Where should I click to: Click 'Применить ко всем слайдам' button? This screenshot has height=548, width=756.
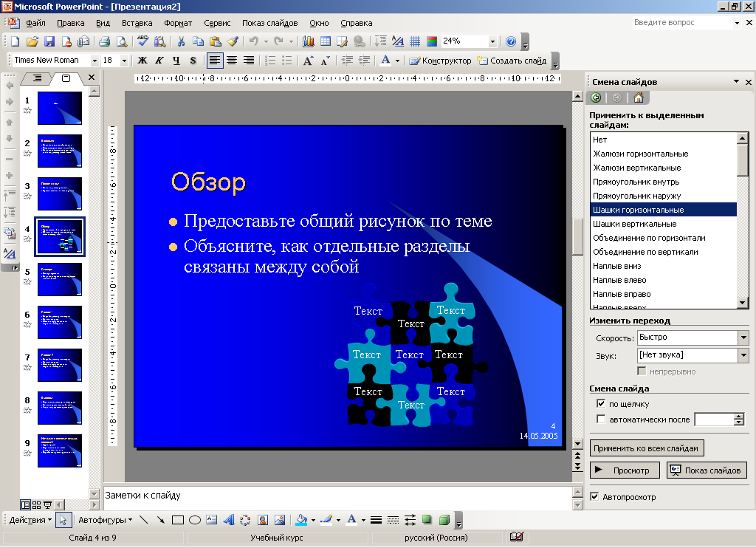pos(647,448)
